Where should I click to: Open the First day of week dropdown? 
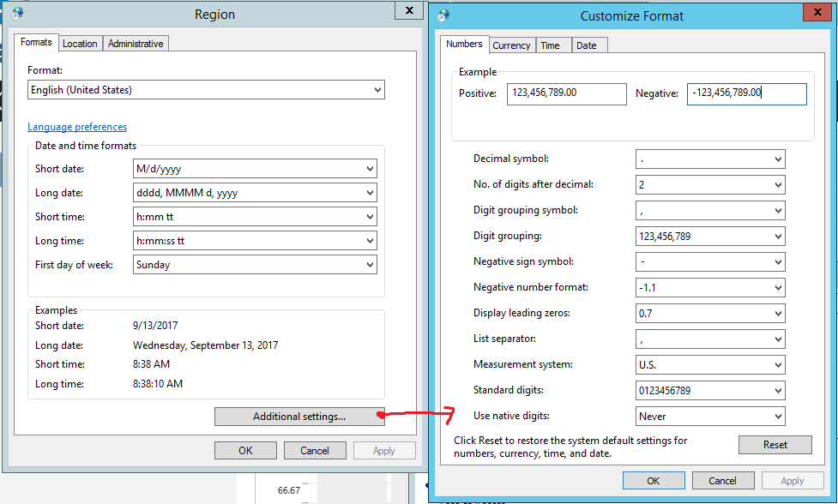pyautogui.click(x=255, y=265)
